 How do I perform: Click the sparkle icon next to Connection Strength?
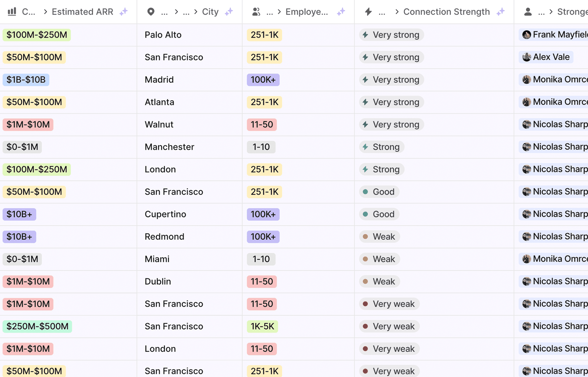pos(501,11)
